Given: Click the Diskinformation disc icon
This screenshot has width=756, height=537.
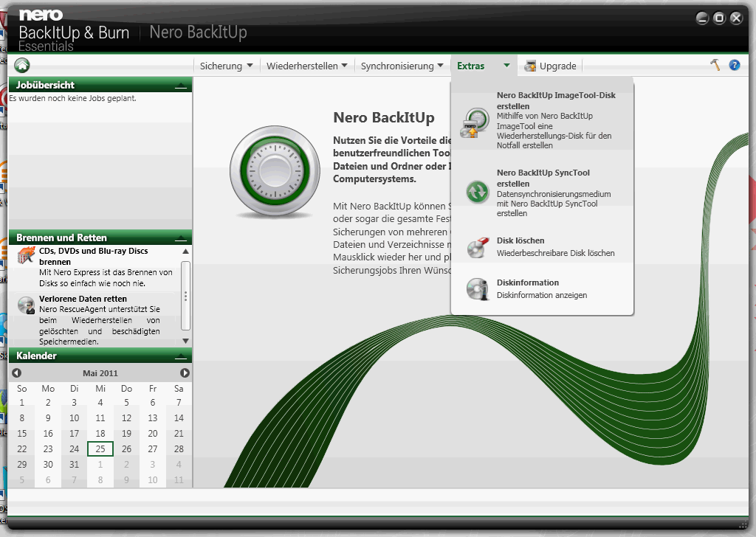Looking at the screenshot, I should pos(478,289).
